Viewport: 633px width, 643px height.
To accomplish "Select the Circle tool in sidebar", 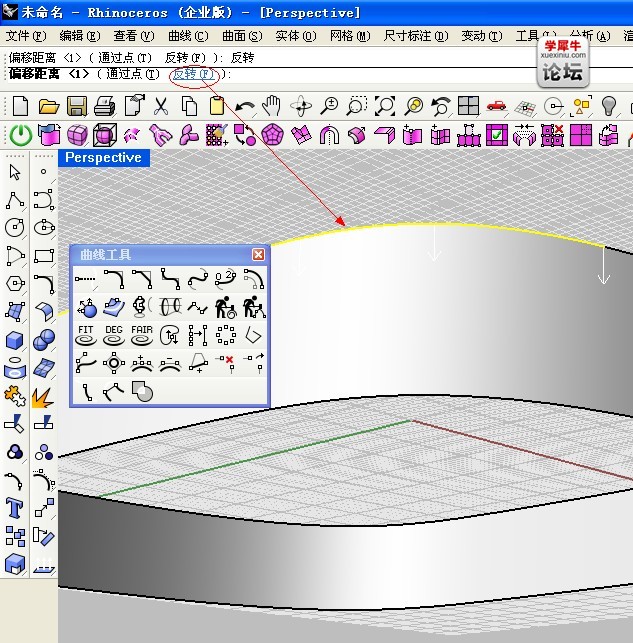I will [x=15, y=227].
